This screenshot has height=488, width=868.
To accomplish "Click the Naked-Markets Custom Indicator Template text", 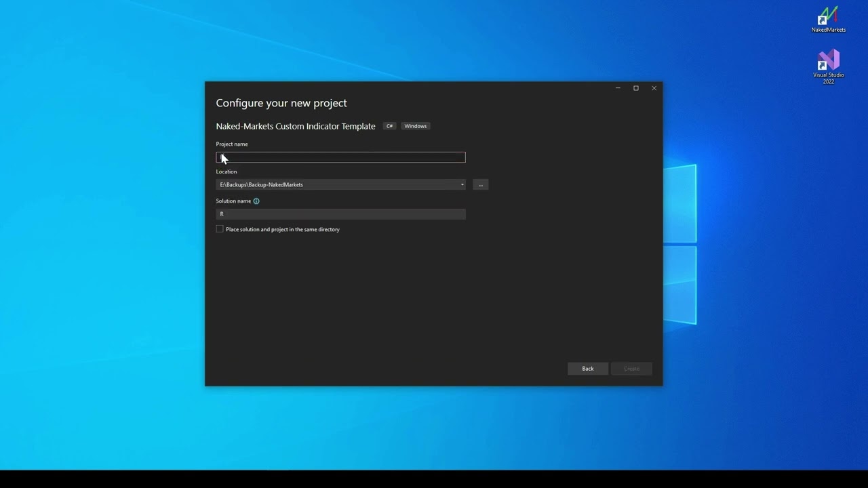I will (x=296, y=126).
